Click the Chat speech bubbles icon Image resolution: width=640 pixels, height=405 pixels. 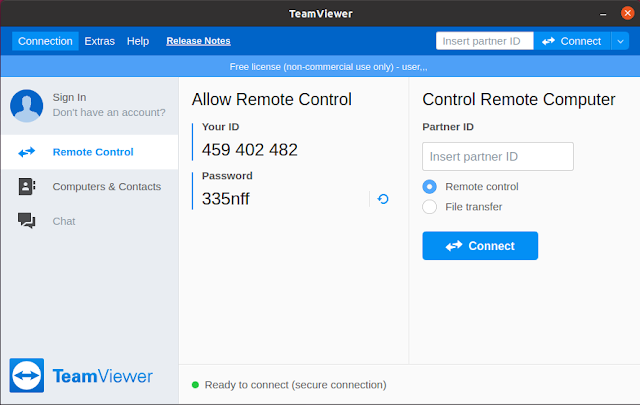click(27, 220)
